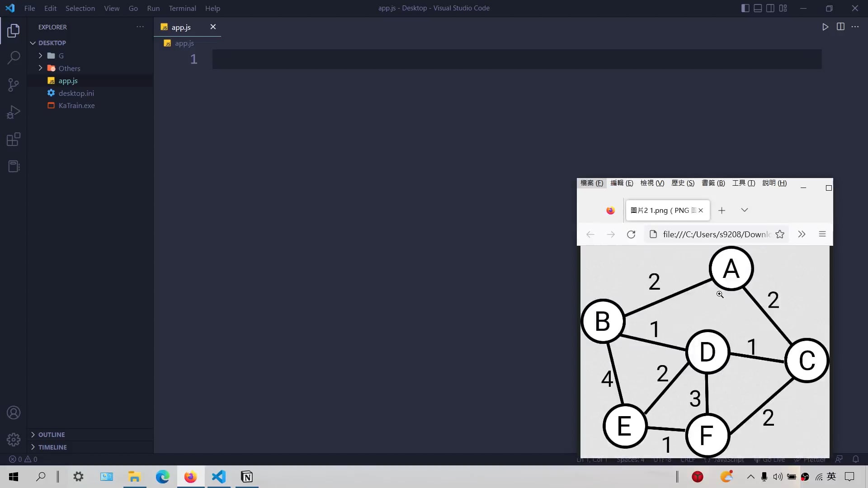
Task: Toggle the secondary side bar
Action: pos(770,8)
